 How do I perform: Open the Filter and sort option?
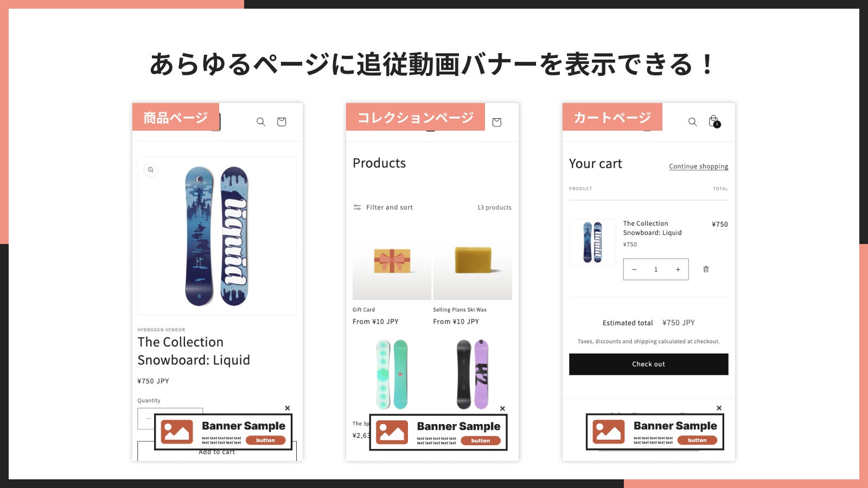(x=383, y=207)
